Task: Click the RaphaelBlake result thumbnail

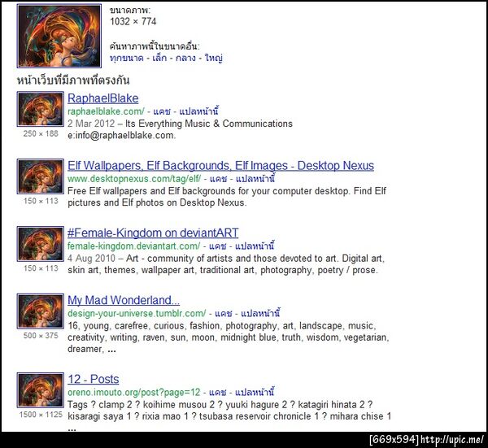Action: 41,109
